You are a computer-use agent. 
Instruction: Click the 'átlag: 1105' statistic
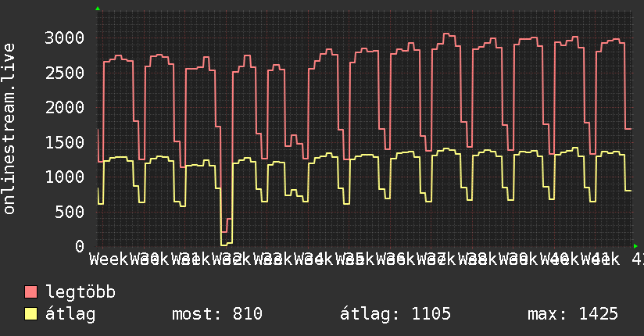pos(395,314)
